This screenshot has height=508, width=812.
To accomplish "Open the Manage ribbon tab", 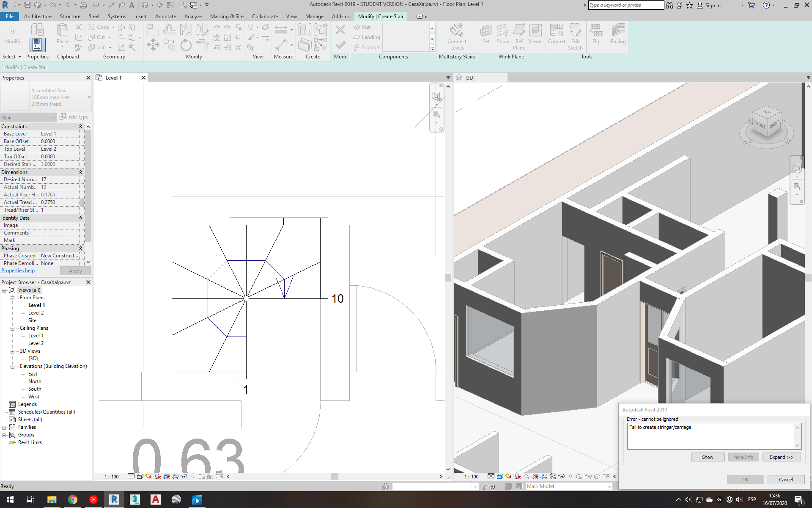I will (x=314, y=17).
